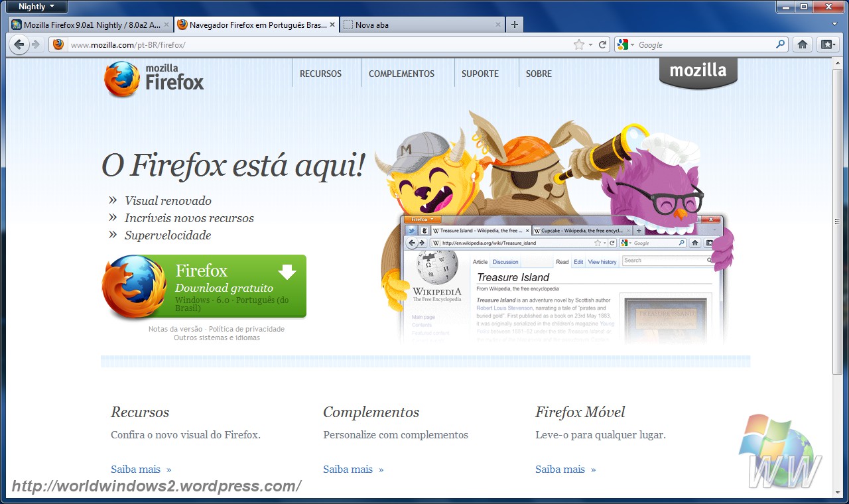Click the Forward navigation arrow

coord(36,44)
